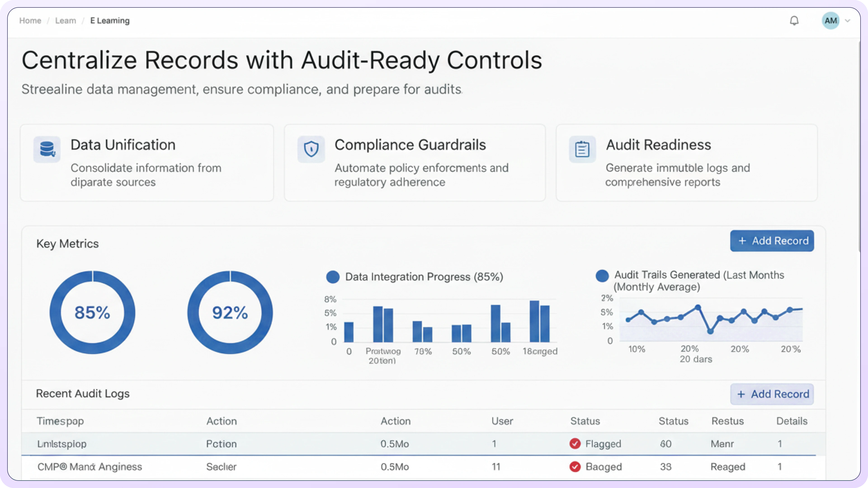Click the red Baaged status icon
This screenshot has height=488, width=868.
pos(575,467)
